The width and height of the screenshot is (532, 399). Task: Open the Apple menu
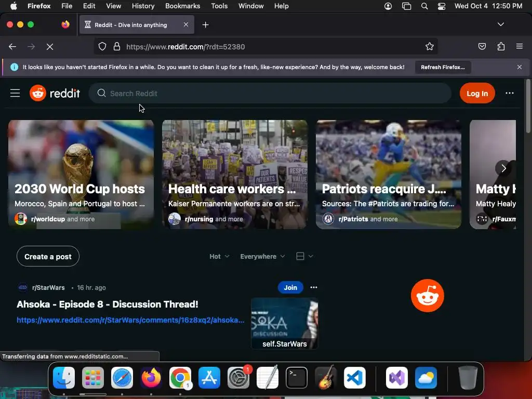[13, 6]
